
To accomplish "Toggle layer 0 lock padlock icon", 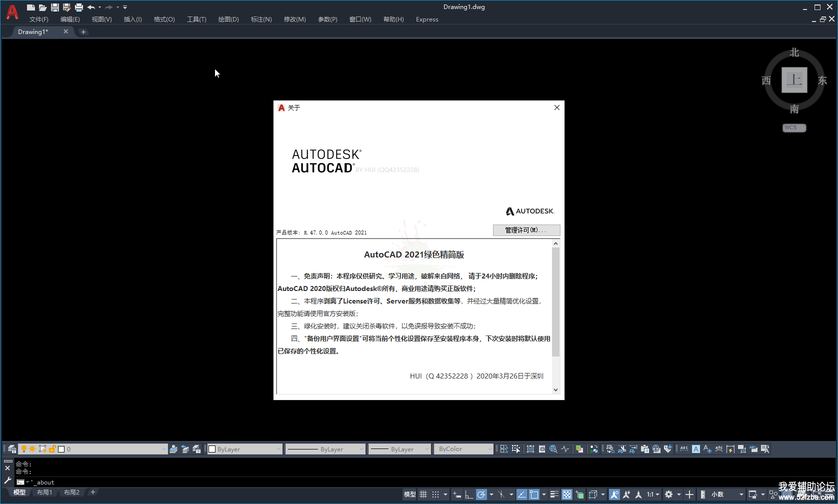I will pos(52,449).
